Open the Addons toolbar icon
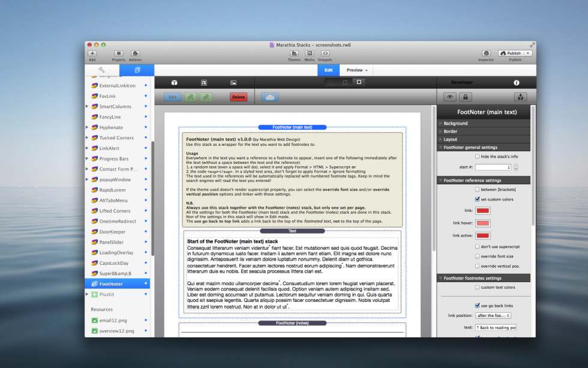588x368 pixels. pyautogui.click(x=135, y=53)
